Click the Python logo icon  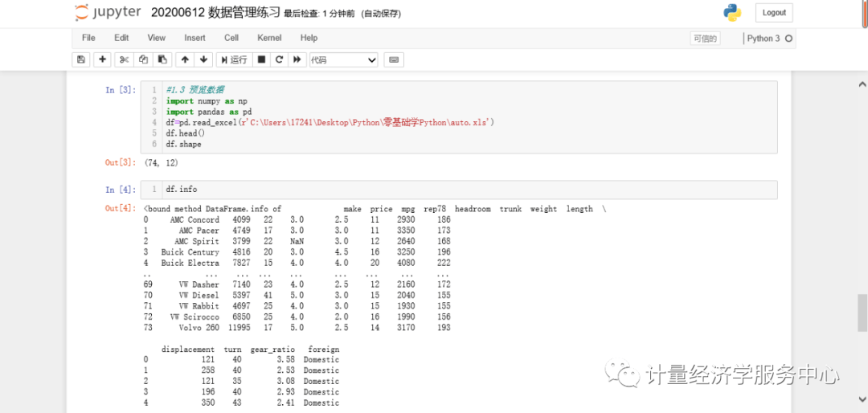732,13
